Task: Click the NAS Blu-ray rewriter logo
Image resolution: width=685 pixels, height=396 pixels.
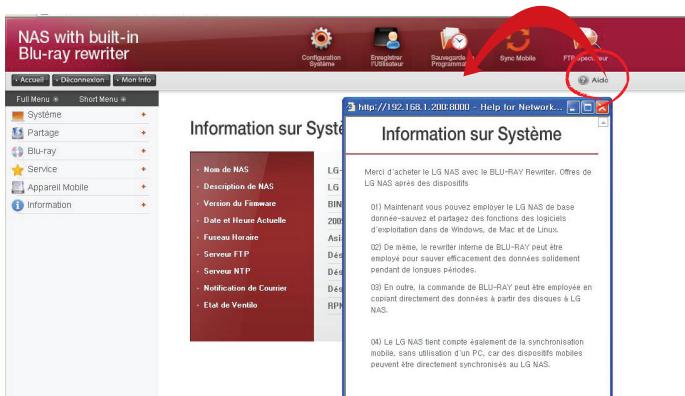Action: (78, 45)
